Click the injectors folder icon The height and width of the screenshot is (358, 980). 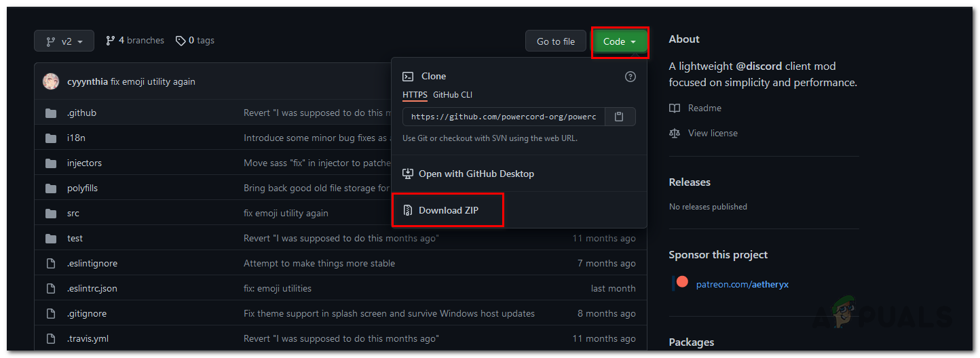tap(51, 163)
